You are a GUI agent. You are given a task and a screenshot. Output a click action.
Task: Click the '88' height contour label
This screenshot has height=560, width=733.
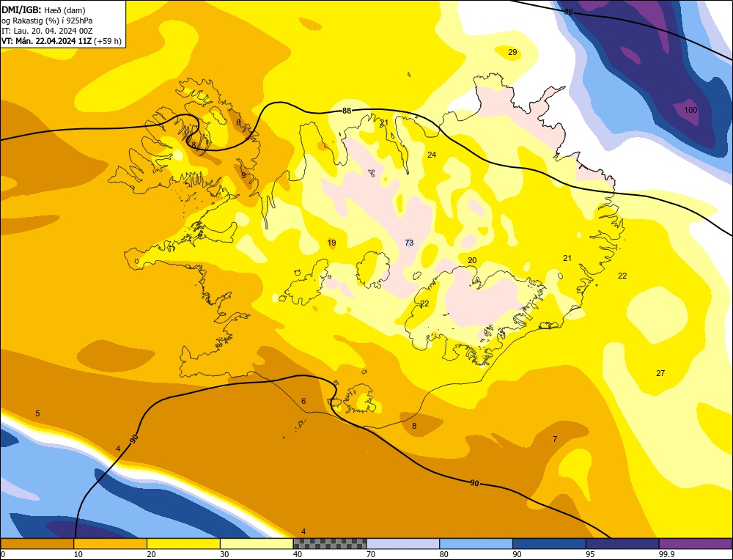click(347, 111)
